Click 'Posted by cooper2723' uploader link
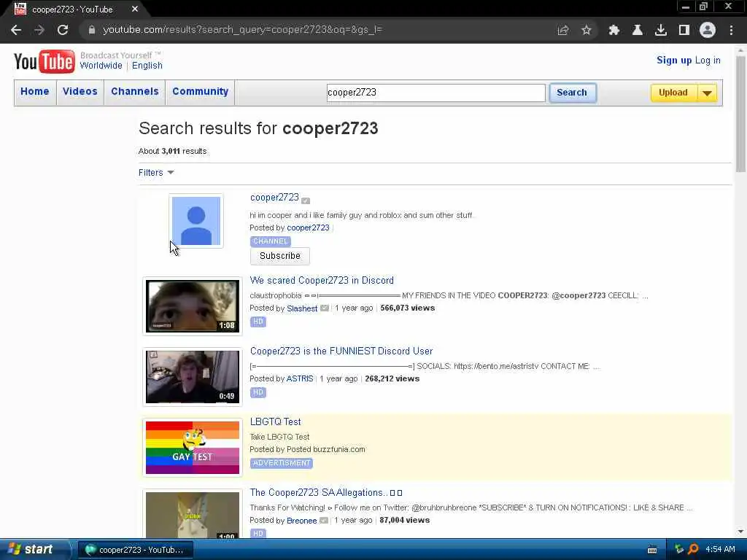 click(309, 227)
